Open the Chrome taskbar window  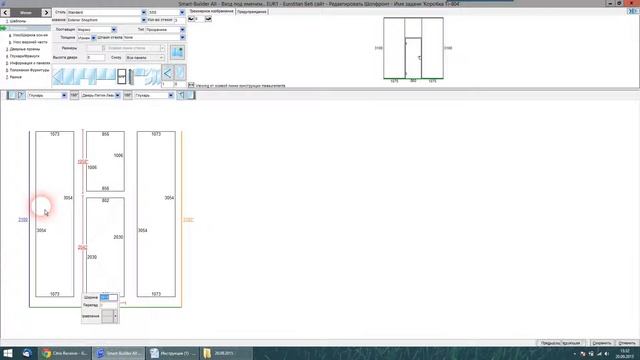(65, 353)
